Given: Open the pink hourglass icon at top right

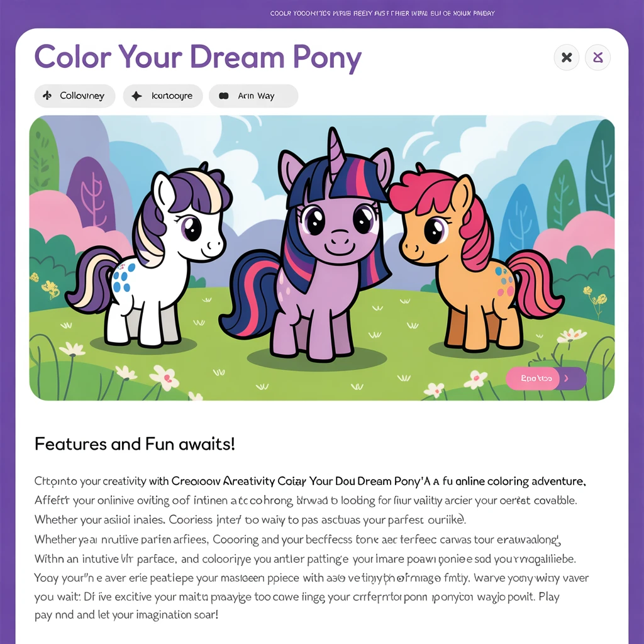Looking at the screenshot, I should tap(597, 57).
